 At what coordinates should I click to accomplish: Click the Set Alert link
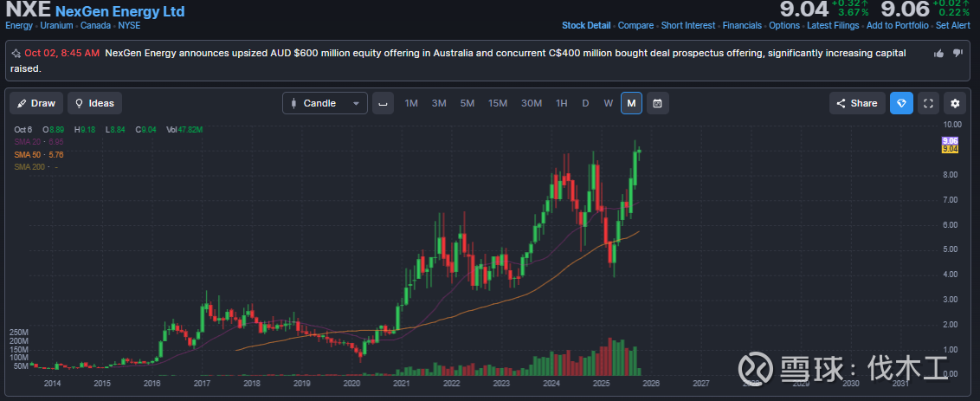pos(952,26)
